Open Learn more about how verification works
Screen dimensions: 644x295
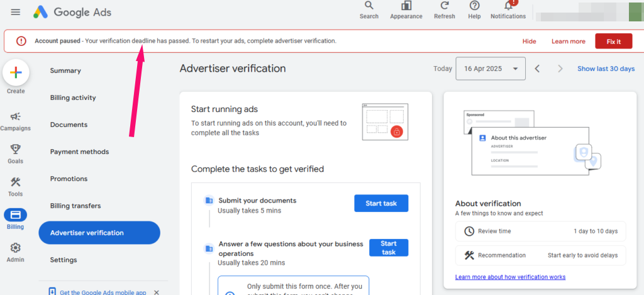click(x=510, y=277)
